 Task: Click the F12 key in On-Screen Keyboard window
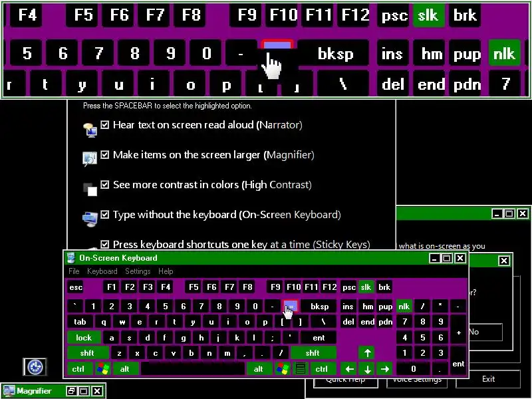coord(329,287)
